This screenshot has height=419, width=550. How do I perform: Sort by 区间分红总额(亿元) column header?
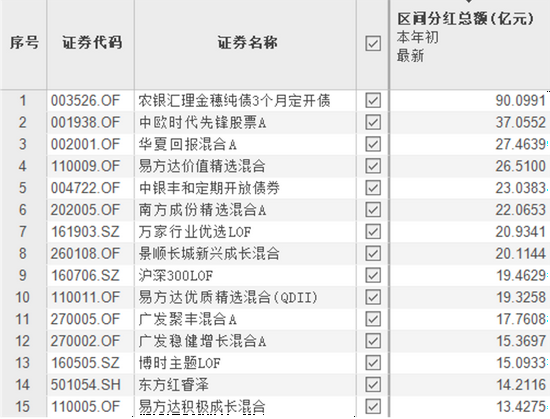tap(465, 19)
